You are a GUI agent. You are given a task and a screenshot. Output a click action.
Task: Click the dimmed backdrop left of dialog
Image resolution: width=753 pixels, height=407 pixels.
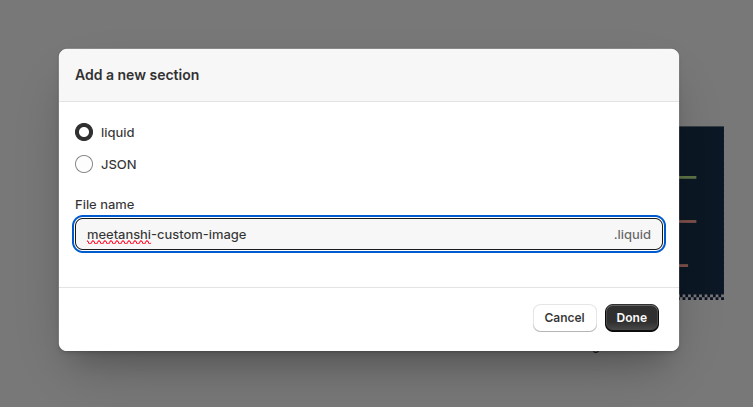pos(28,200)
